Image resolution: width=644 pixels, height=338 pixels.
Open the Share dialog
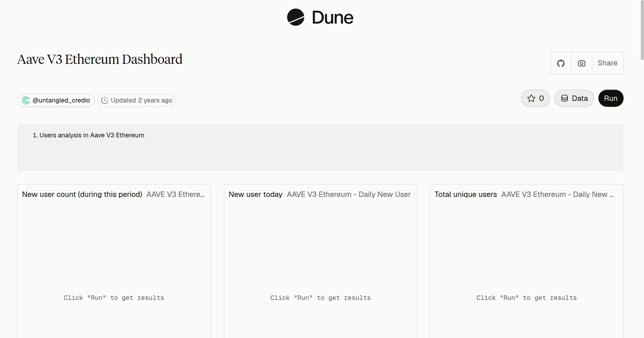[608, 63]
